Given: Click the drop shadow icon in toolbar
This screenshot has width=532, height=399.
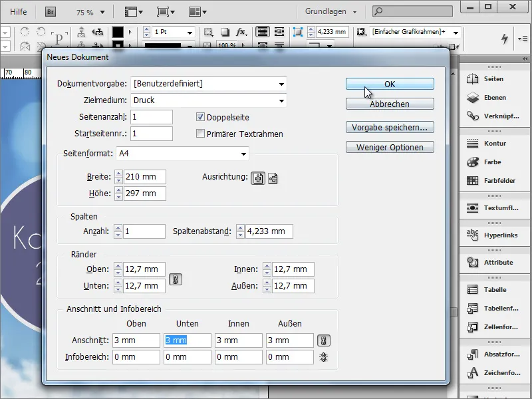Looking at the screenshot, I should pyautogui.click(x=225, y=32).
